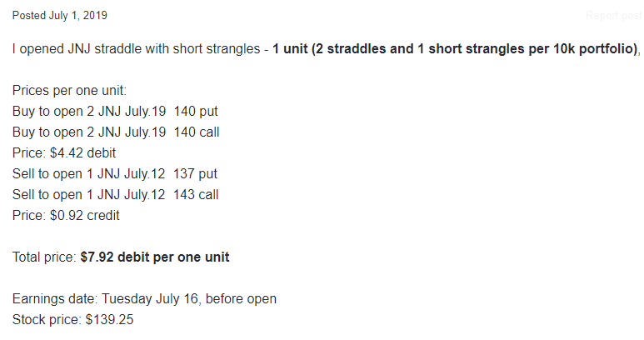Click the "Stock price:" label
The height and width of the screenshot is (340, 644).
47,319
